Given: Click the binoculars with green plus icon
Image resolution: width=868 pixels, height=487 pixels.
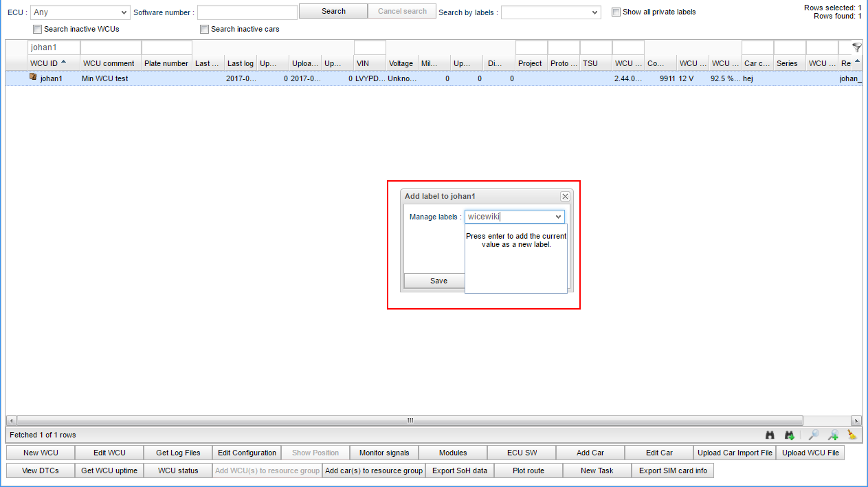Looking at the screenshot, I should (x=790, y=435).
